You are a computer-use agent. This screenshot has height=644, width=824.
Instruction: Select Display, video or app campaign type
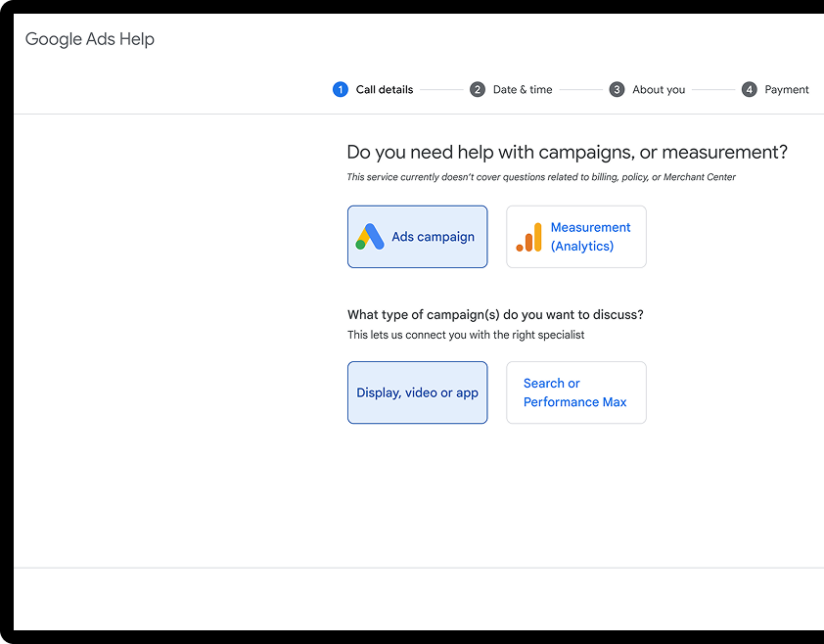tap(417, 392)
